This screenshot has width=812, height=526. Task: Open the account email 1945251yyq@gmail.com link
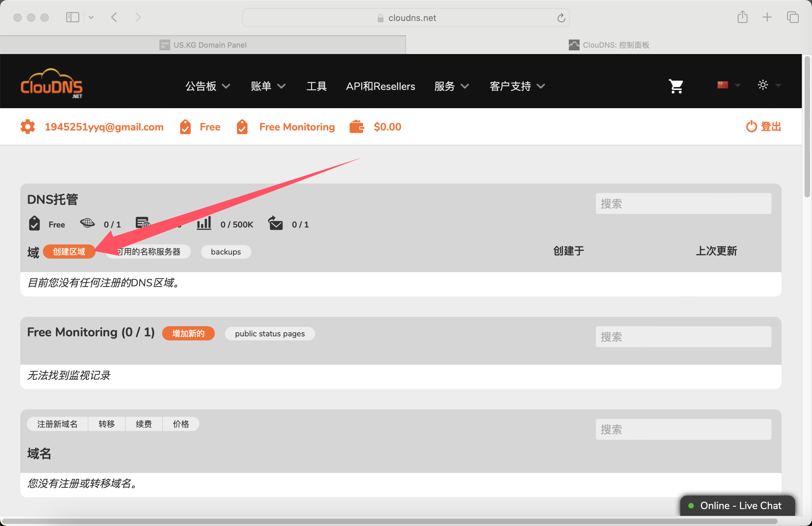tap(104, 127)
